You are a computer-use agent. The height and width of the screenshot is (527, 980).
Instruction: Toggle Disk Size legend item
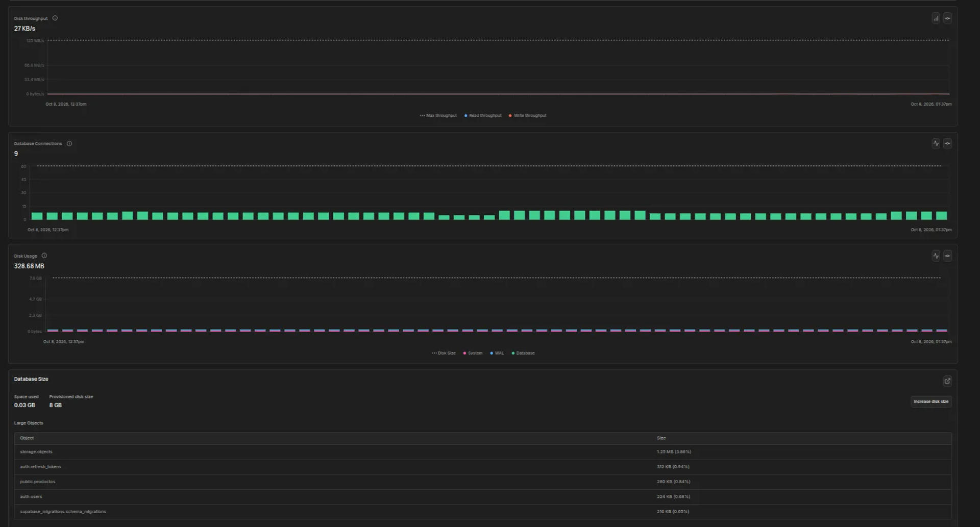click(444, 353)
